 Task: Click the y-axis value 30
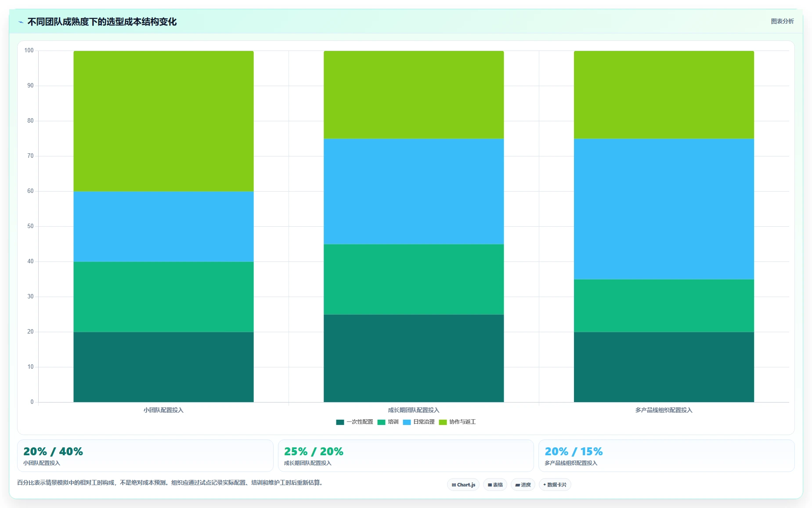click(x=30, y=297)
